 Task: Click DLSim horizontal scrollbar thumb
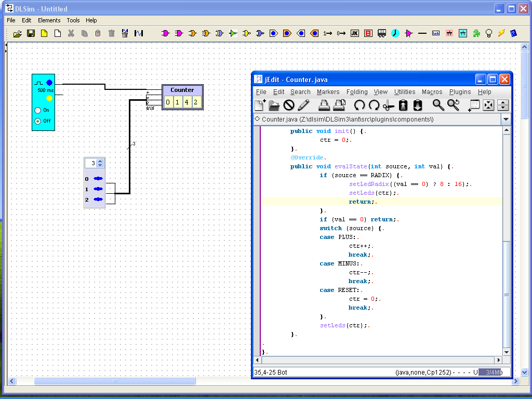click(x=115, y=381)
